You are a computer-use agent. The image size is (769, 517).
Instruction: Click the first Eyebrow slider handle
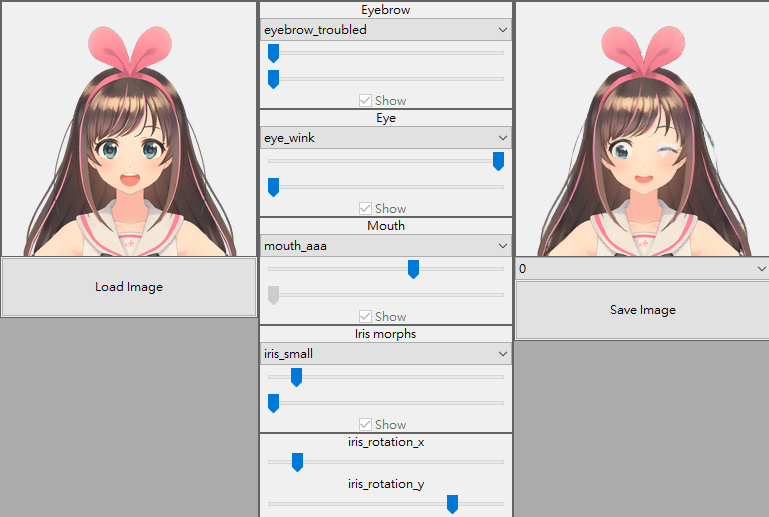coord(274,53)
